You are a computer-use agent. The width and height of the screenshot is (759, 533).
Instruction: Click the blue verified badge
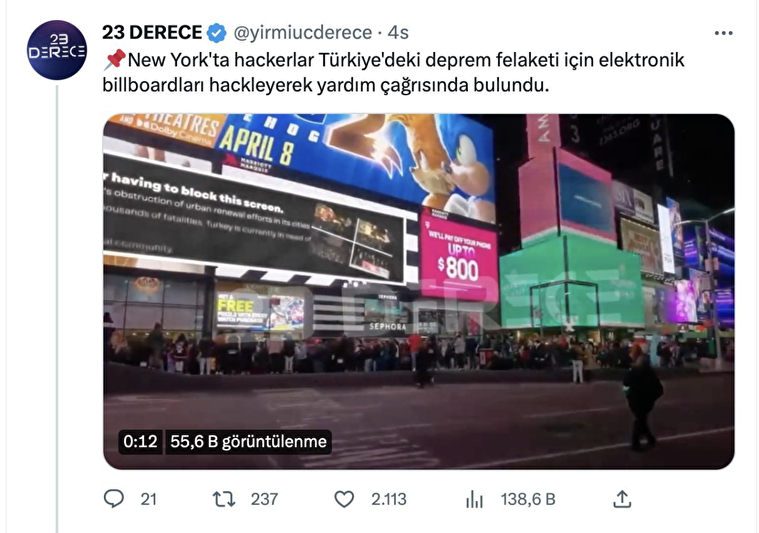coord(217,33)
